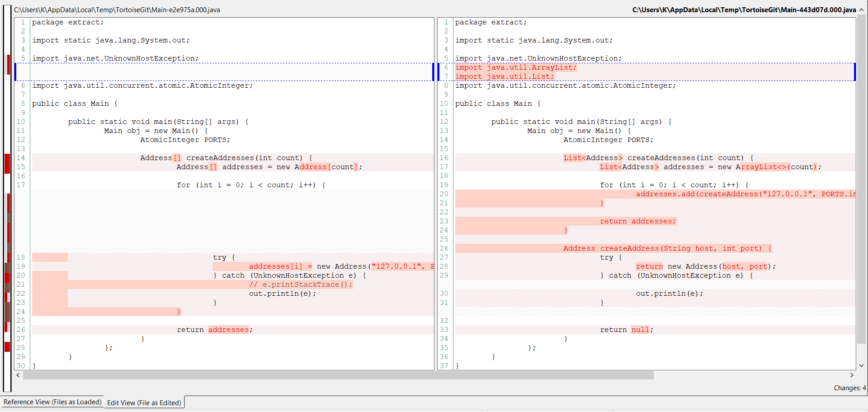
Task: Click the blue caret marker beside line 5
Action: point(16,71)
